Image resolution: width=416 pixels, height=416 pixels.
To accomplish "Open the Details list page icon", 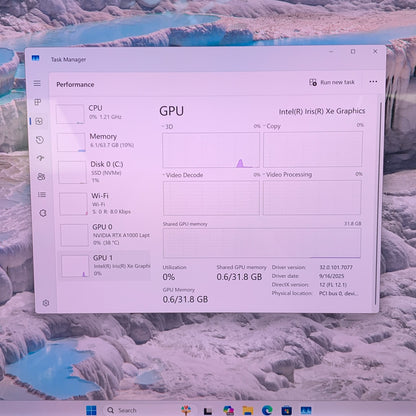I will coord(42,194).
